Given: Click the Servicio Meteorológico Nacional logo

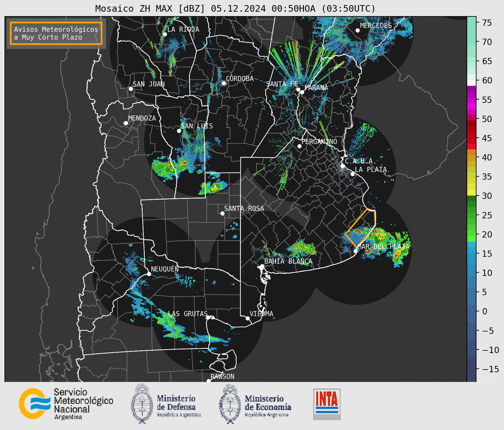Looking at the screenshot, I should tap(66, 404).
